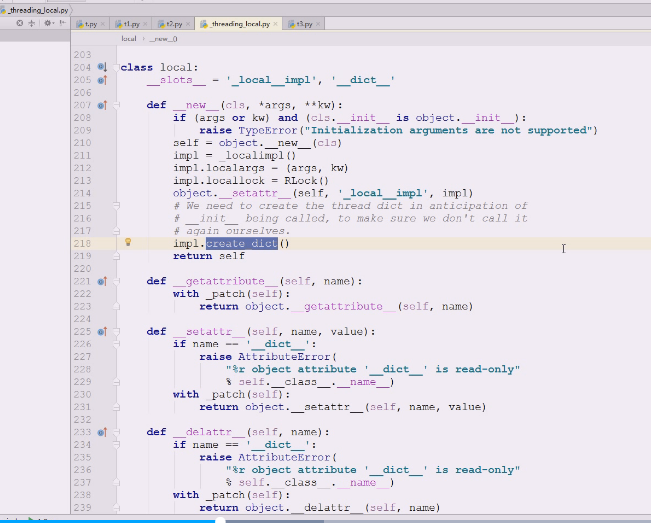Click the overridden marker on line 204
651x523 pixels.
(102, 67)
